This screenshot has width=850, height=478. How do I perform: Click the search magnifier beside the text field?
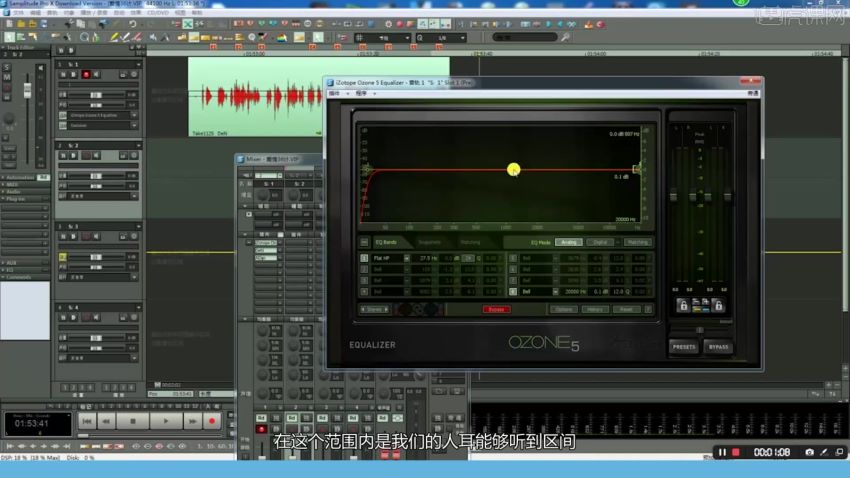click(565, 37)
